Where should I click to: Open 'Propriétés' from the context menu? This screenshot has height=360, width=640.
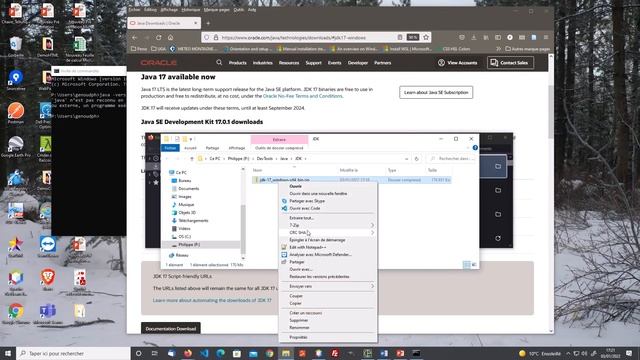coord(298,338)
